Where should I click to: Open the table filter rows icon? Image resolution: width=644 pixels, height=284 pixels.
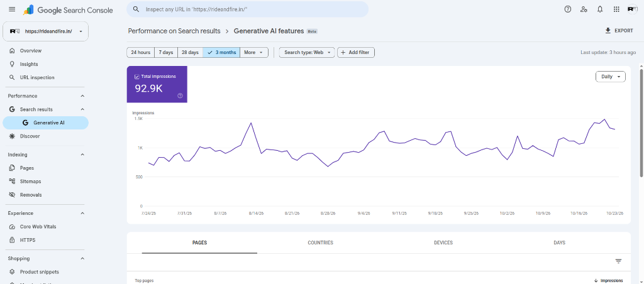tap(619, 261)
